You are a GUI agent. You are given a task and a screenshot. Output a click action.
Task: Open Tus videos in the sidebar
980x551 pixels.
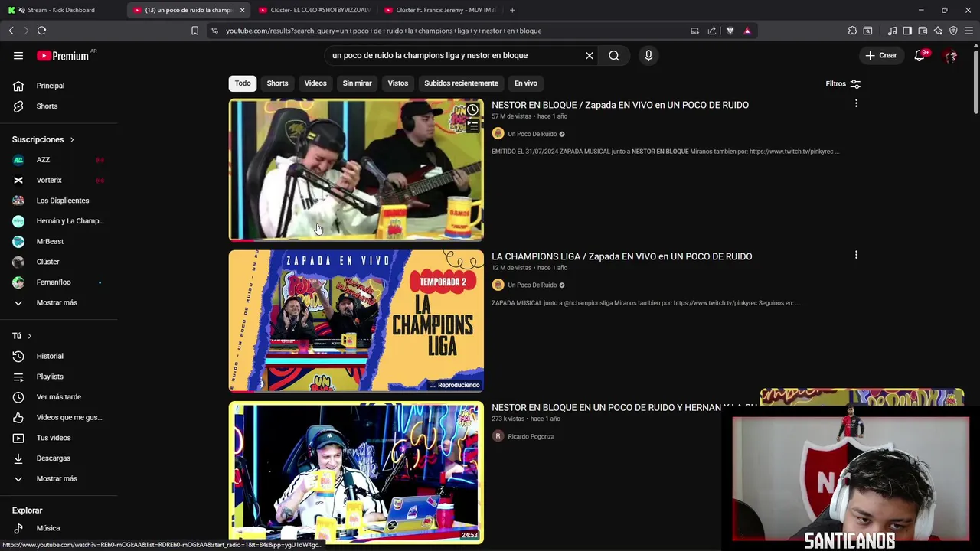click(58, 438)
